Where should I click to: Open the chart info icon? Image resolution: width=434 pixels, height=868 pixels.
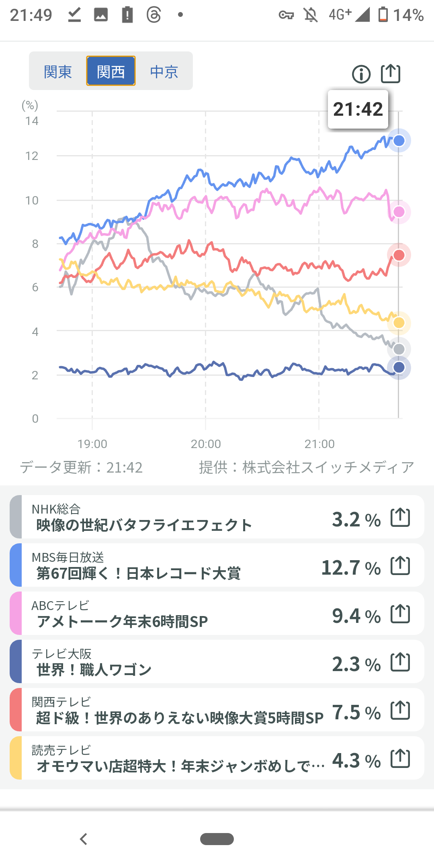pyautogui.click(x=361, y=74)
